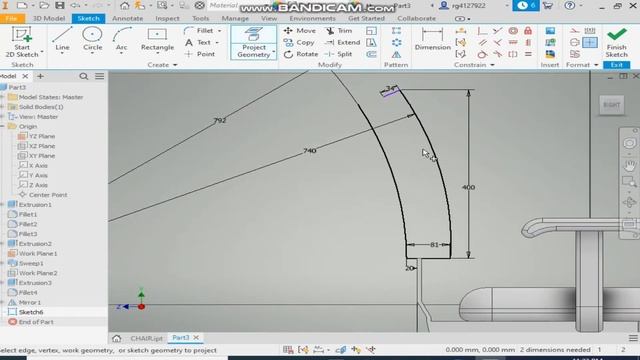Click the RIGHT face of view cube
This screenshot has height=360, width=640.
point(611,105)
